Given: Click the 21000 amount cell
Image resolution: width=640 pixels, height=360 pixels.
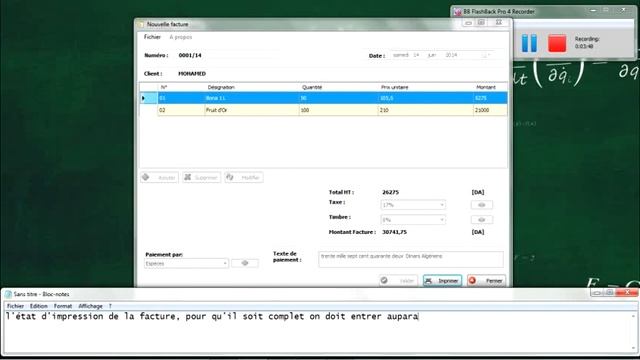Looking at the screenshot, I should point(490,110).
